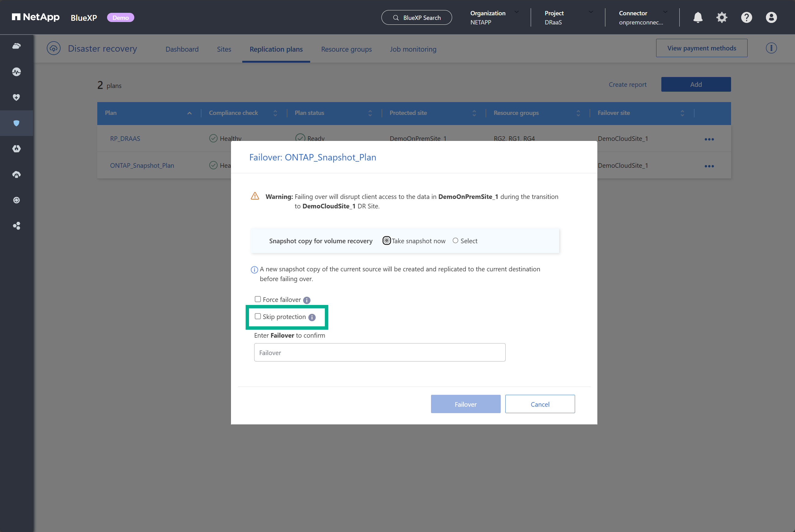The width and height of the screenshot is (795, 532).
Task: Click the Failover confirmation text field
Action: click(x=379, y=352)
